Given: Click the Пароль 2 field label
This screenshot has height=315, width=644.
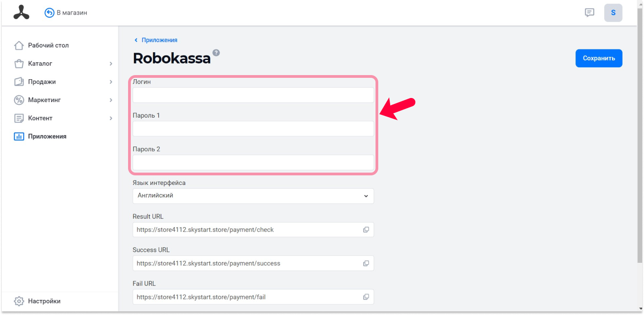Looking at the screenshot, I should pyautogui.click(x=146, y=149).
